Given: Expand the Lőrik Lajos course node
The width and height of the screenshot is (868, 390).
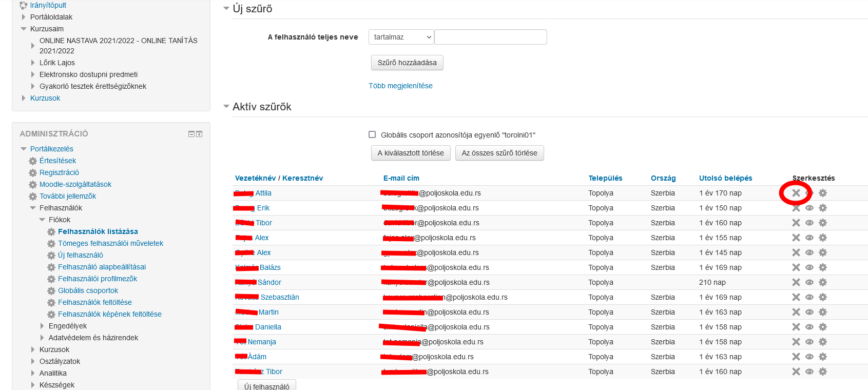Looking at the screenshot, I should (33, 63).
